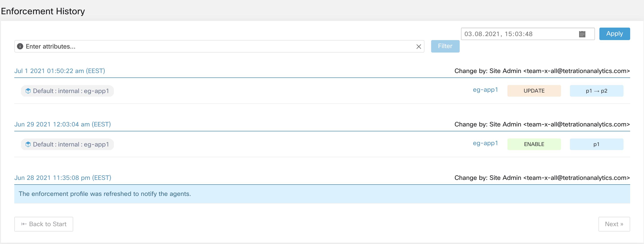Open the Jun 29 2021 12:03:04 am entry

pos(62,124)
